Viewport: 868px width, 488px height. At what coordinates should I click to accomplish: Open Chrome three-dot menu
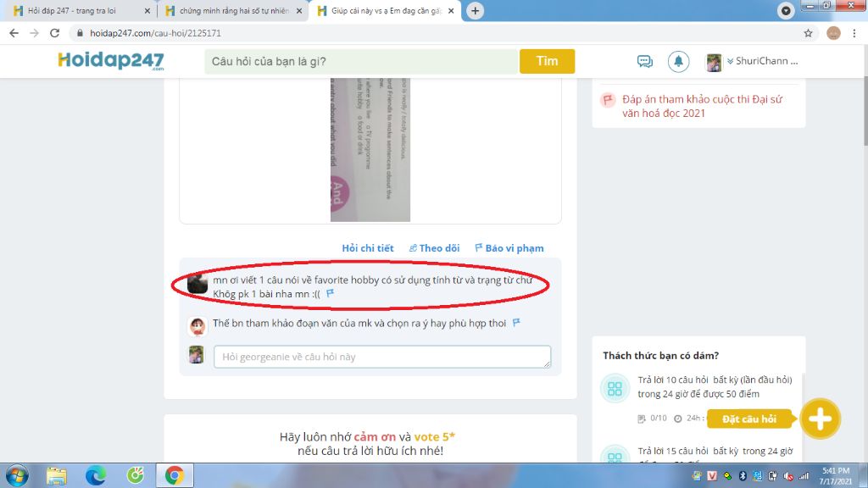point(854,33)
